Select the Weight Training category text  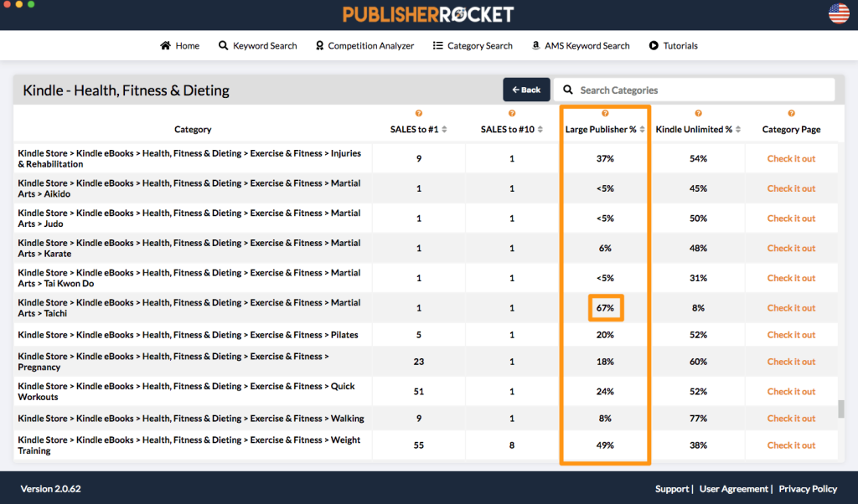[189, 445]
